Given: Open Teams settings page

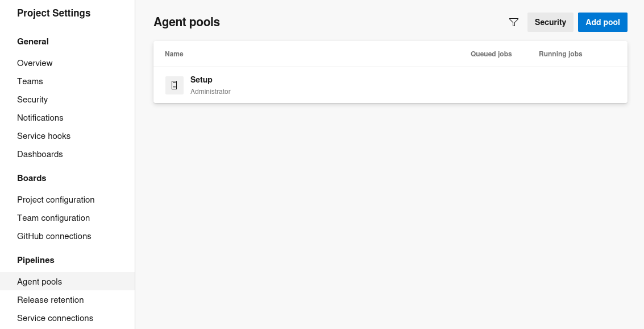Looking at the screenshot, I should click(30, 81).
